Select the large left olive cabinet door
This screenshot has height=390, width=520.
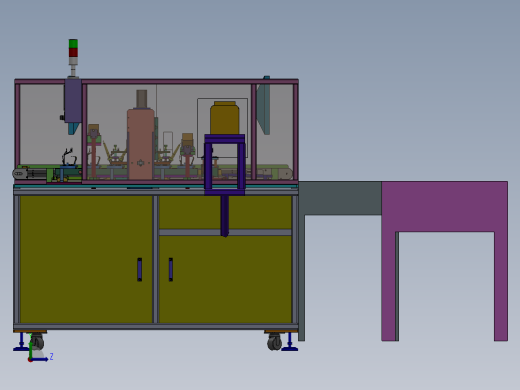pos(86,259)
